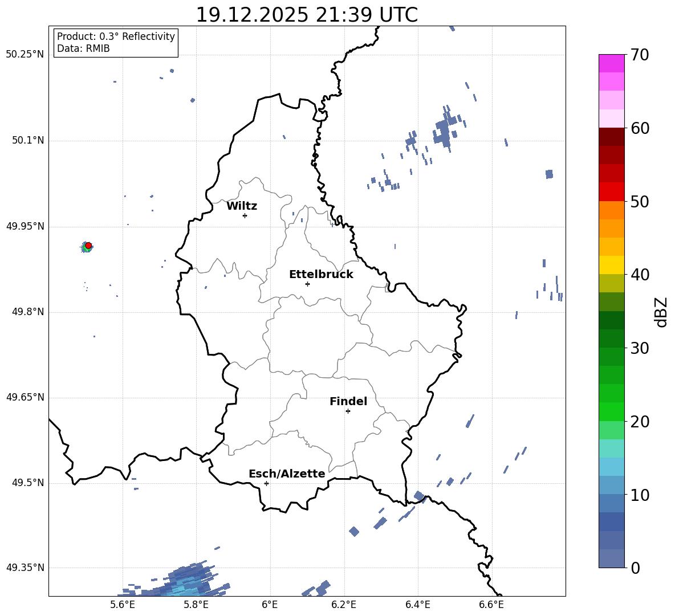Screen dimensions: 675x616
Task: Click the 49.95°N latitude label
Action: (x=25, y=226)
